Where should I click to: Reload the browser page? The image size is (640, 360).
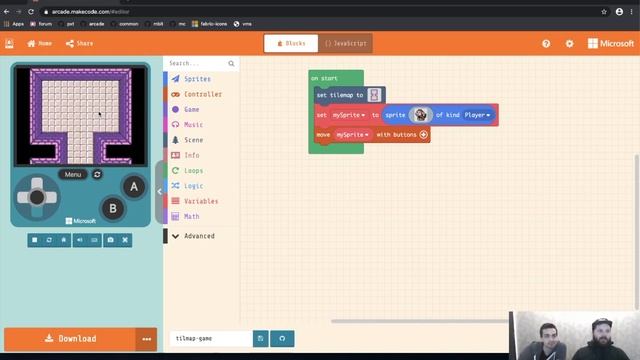coord(31,12)
